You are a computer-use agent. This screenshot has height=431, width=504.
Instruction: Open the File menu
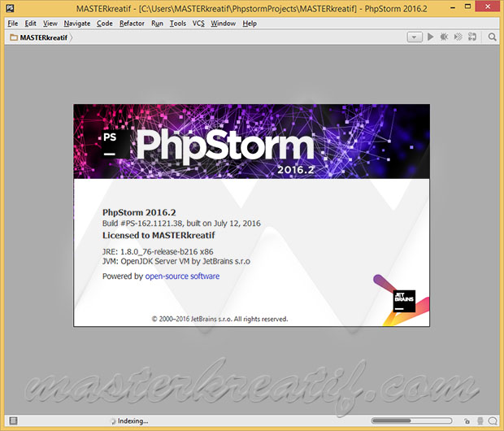[x=13, y=23]
